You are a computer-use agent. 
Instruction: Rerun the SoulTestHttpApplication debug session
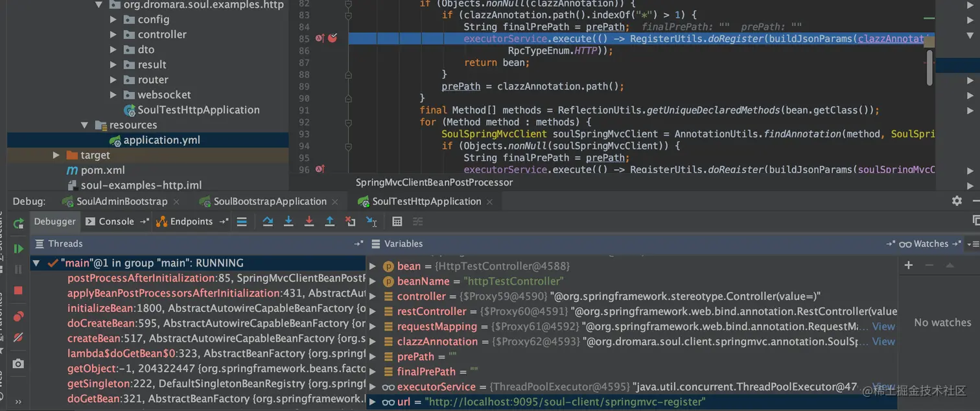18,222
